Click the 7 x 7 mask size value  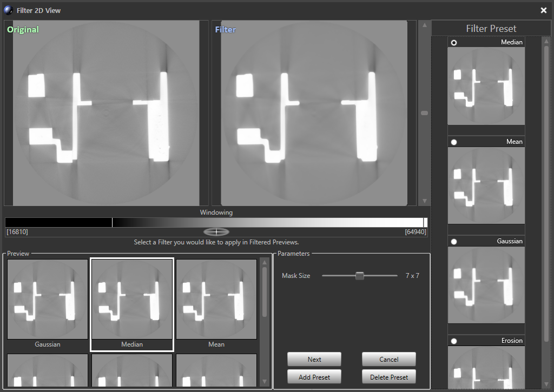412,276
